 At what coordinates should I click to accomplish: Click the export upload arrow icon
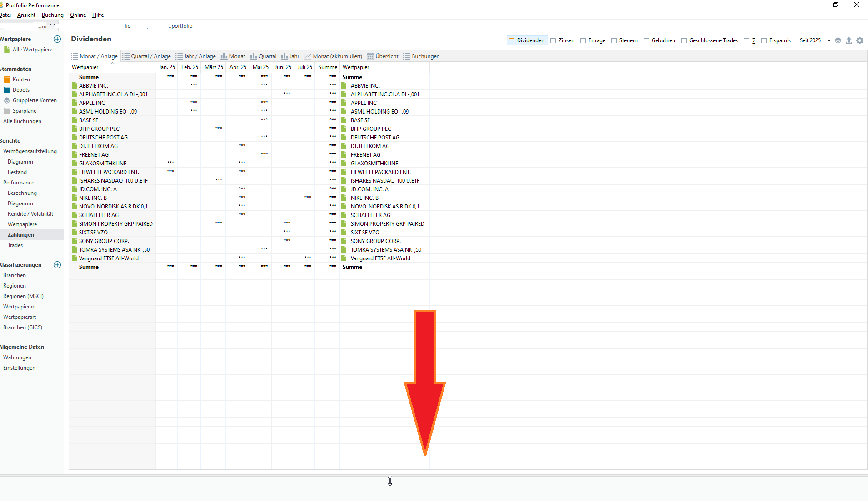(x=849, y=40)
